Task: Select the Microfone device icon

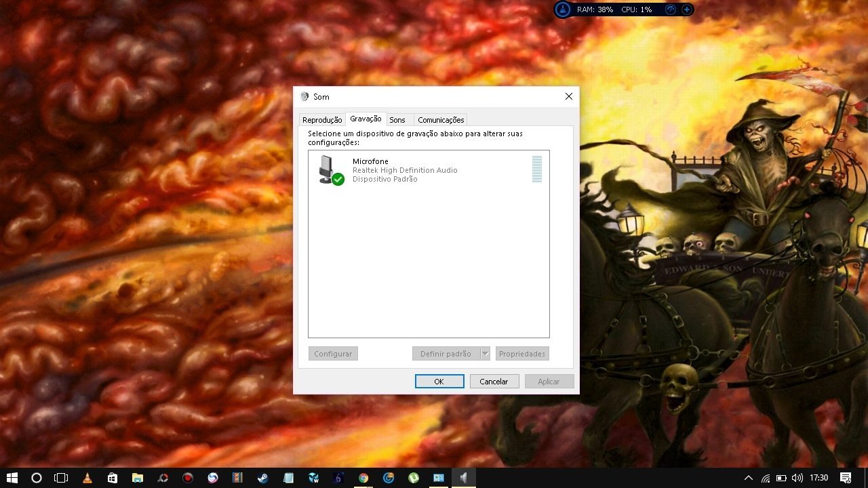Action: tap(330, 169)
